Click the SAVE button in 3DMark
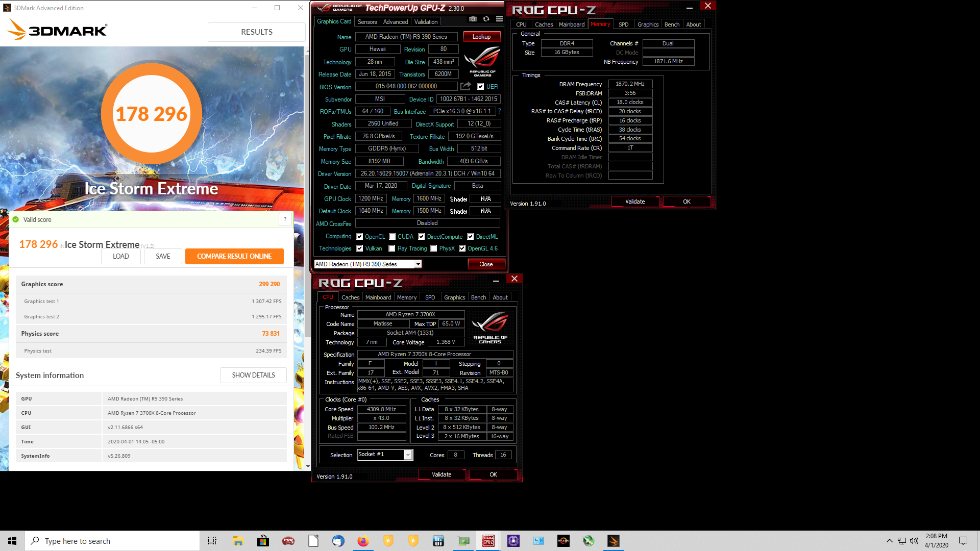Screen dimensions: 980x551 163,256
